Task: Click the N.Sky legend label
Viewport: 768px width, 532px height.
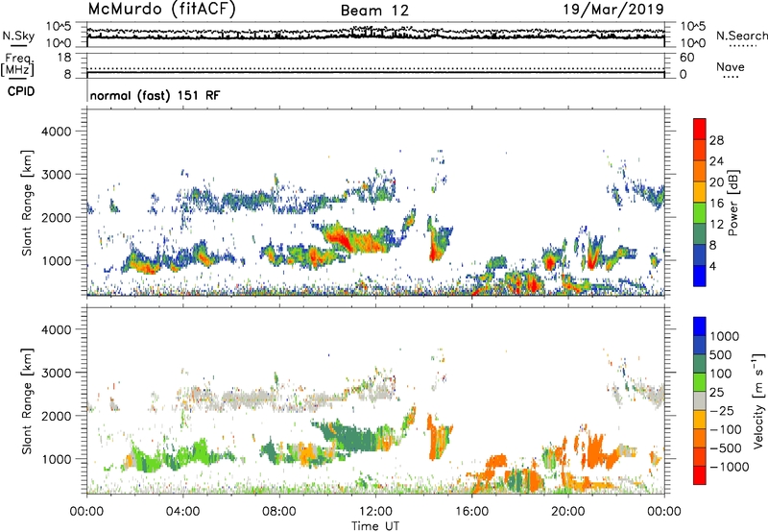Action: pyautogui.click(x=18, y=36)
